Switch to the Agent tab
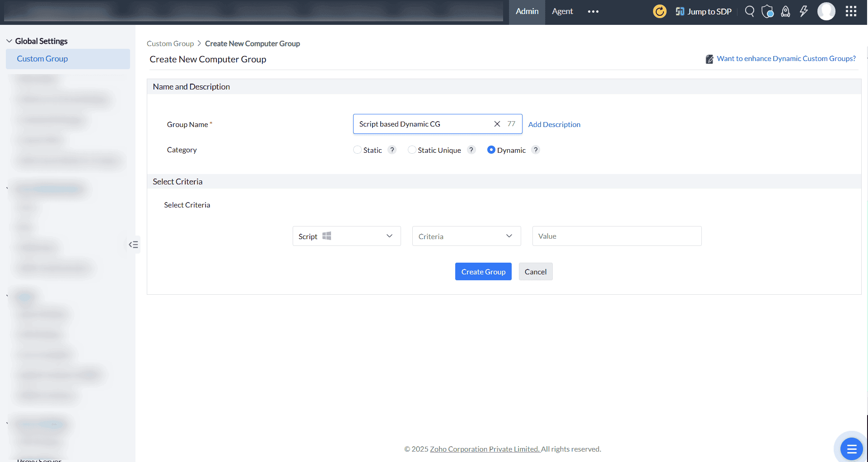The height and width of the screenshot is (462, 868). [x=562, y=11]
